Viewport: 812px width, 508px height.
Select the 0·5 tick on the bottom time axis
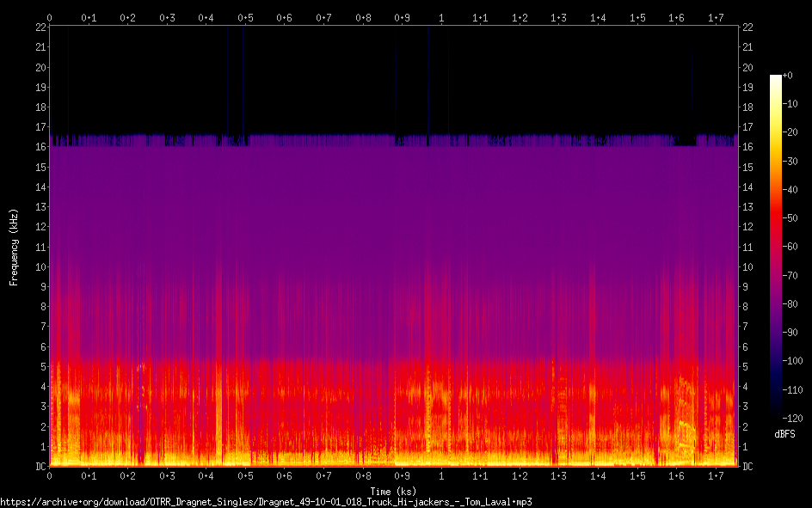[x=245, y=475]
